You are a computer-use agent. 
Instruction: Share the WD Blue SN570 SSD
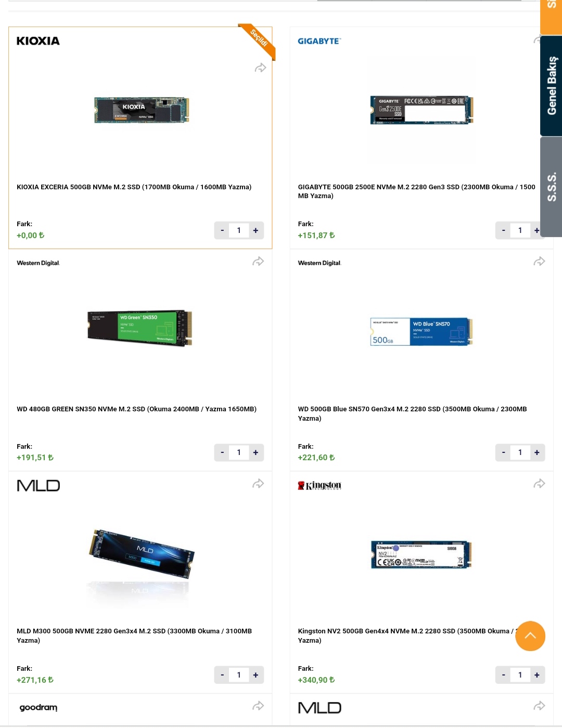coord(539,261)
